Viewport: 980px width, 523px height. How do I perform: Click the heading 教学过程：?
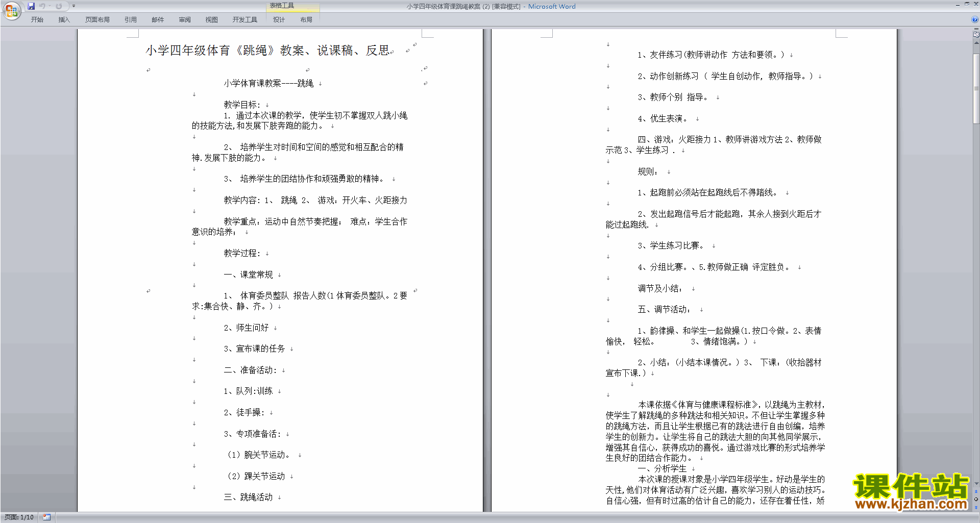pos(242,253)
